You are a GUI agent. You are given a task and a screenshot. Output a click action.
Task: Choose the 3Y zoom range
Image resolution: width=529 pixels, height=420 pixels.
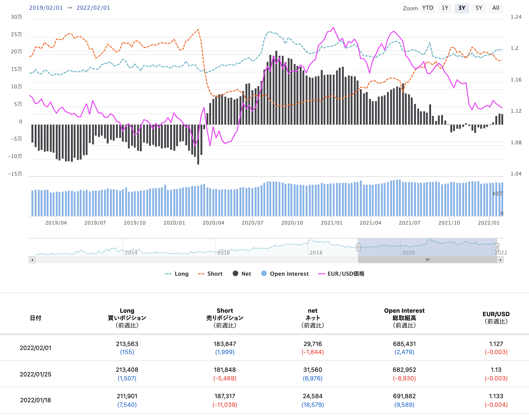pos(462,8)
